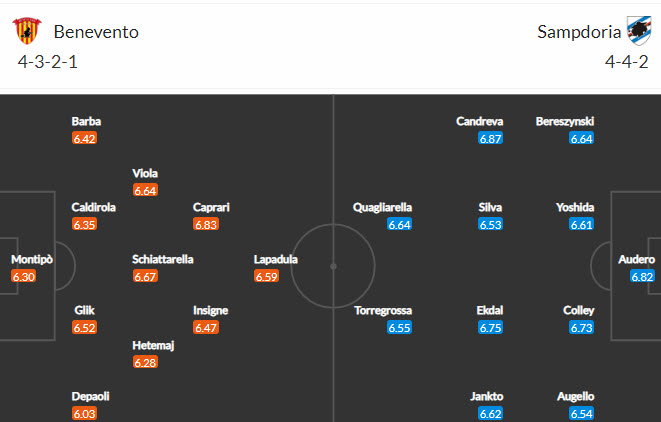Click Viola's 6.64 rating badge
The width and height of the screenshot is (661, 422).
coord(145,190)
